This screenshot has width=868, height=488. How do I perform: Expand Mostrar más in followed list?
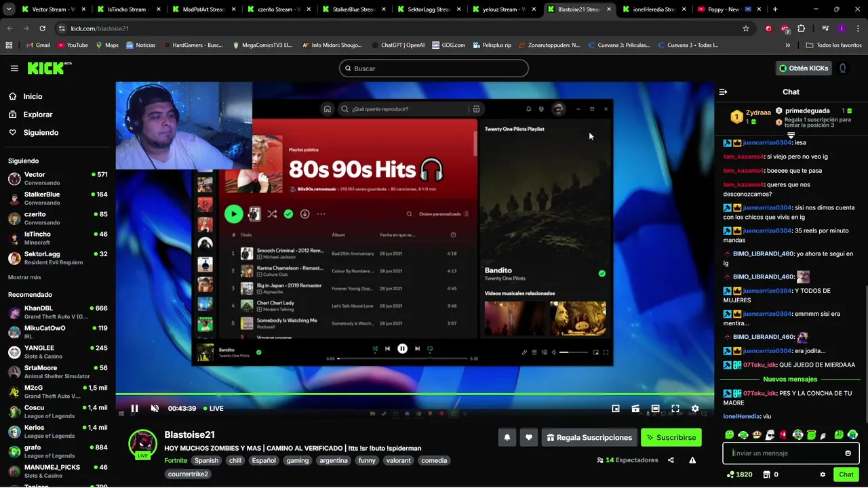(24, 277)
